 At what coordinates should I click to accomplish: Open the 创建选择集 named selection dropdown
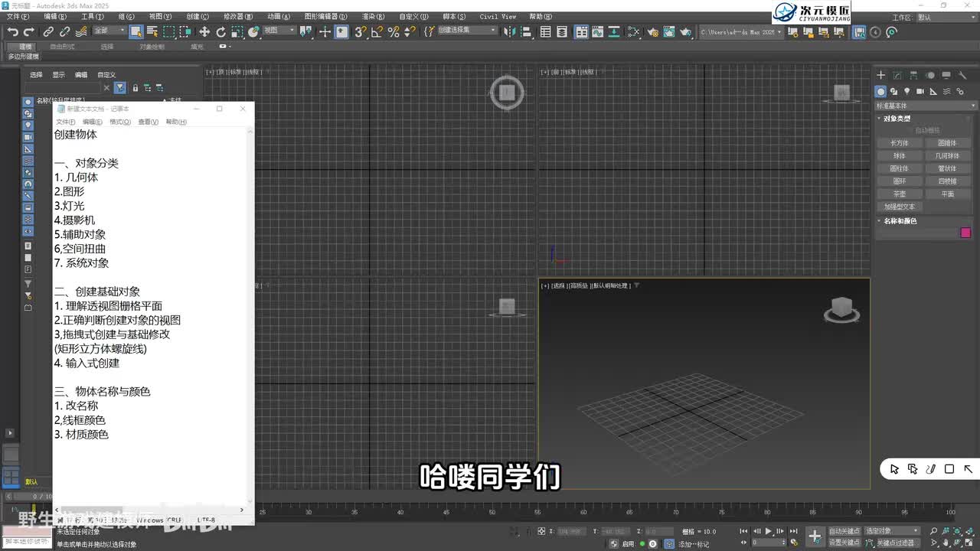pos(466,31)
